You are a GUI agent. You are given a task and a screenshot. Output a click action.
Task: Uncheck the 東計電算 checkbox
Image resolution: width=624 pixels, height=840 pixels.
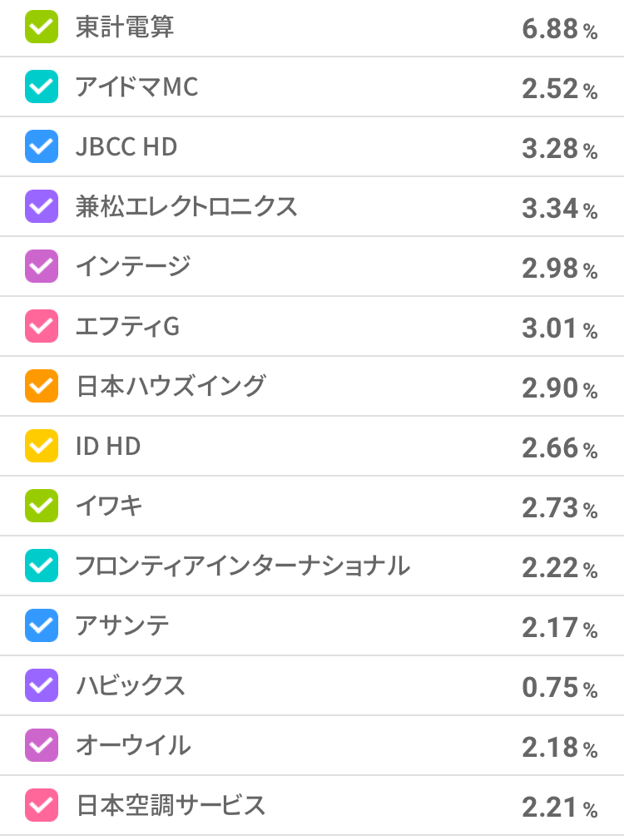(x=42, y=27)
